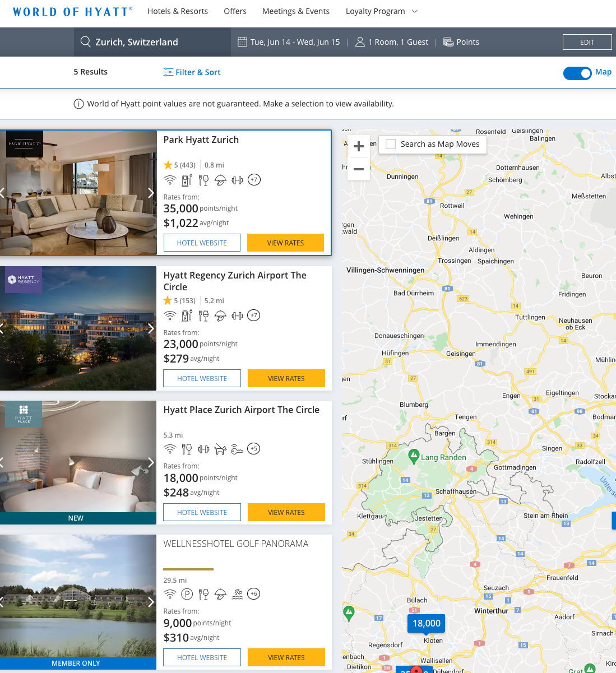Click the search magnifier icon
Viewport: 616px width, 673px height.
[x=86, y=42]
